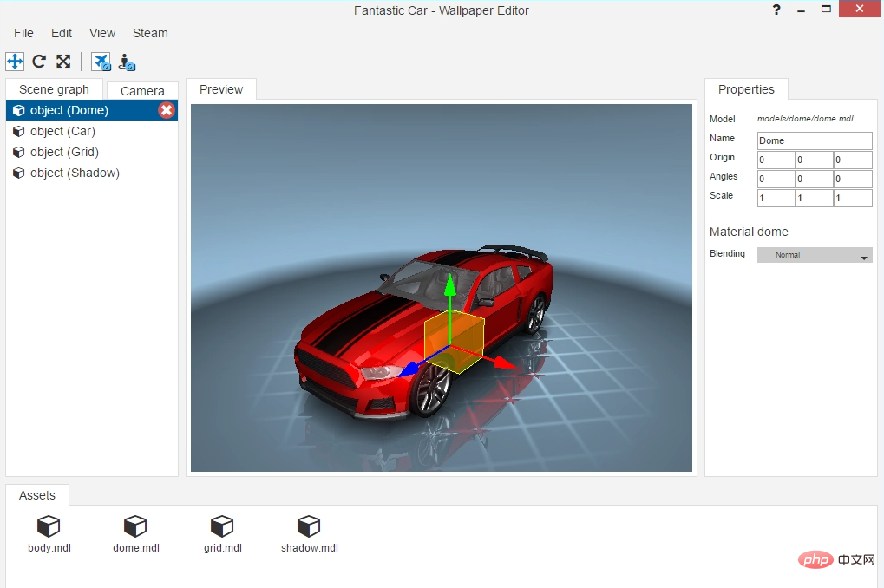
Task: Click the first Origin value field
Action: [776, 160]
